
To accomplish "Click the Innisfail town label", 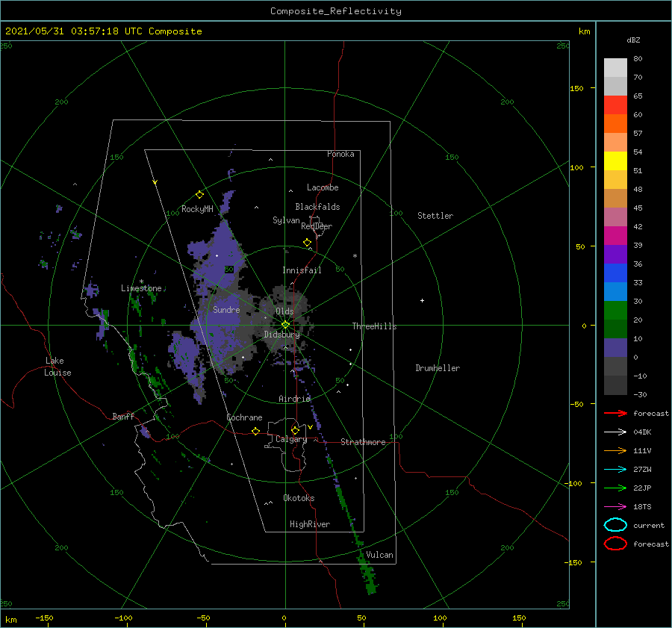I will [x=302, y=270].
